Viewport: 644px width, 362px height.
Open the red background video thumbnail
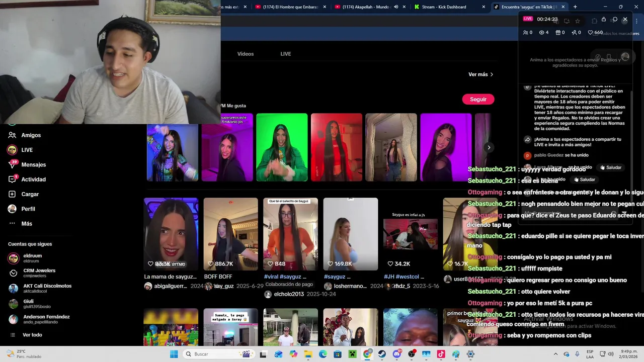tap(337, 147)
